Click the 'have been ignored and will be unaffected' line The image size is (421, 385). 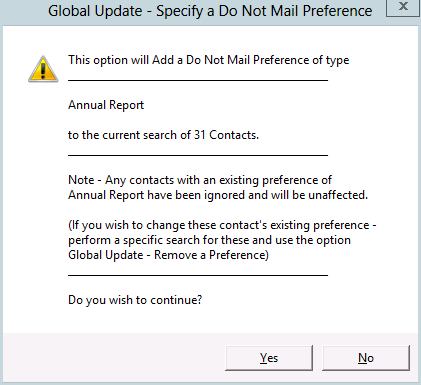click(x=218, y=195)
